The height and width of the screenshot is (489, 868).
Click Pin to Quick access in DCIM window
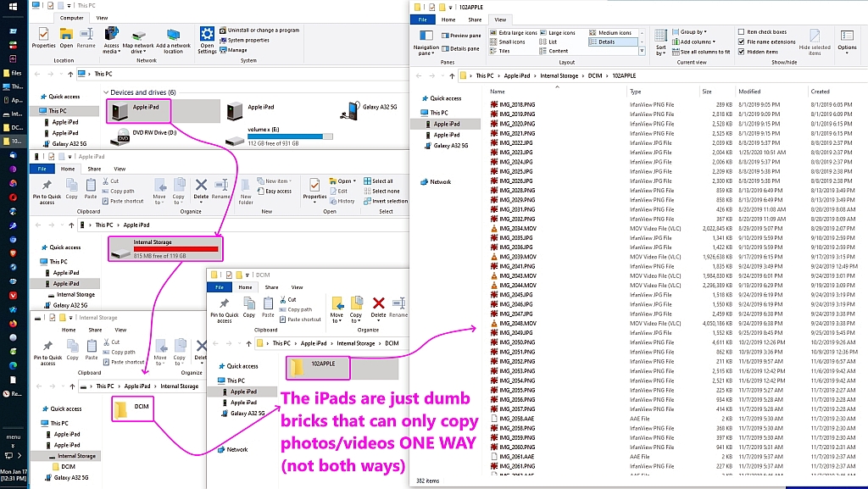click(x=224, y=310)
